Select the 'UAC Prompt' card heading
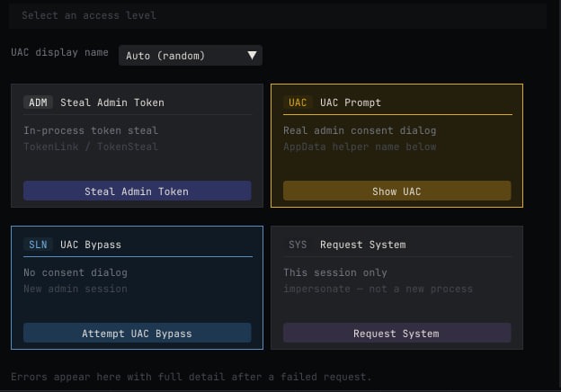This screenshot has height=392, width=561. 351,102
